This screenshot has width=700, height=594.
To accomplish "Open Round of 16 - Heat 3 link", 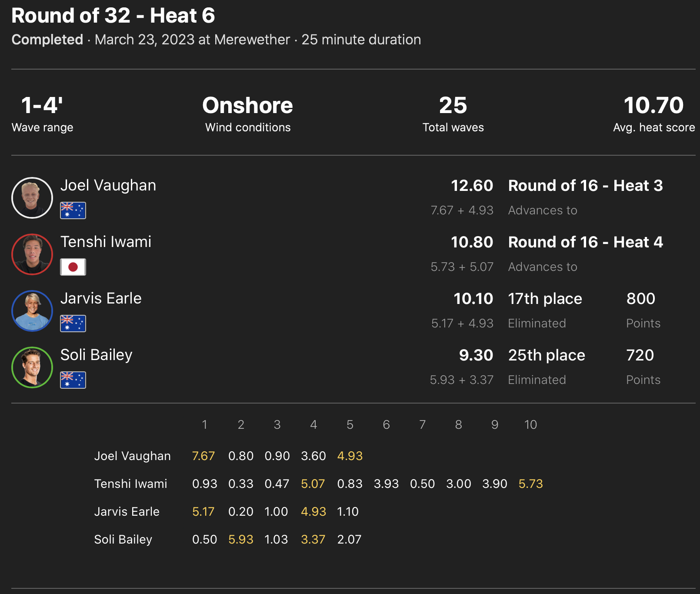I will tap(585, 186).
